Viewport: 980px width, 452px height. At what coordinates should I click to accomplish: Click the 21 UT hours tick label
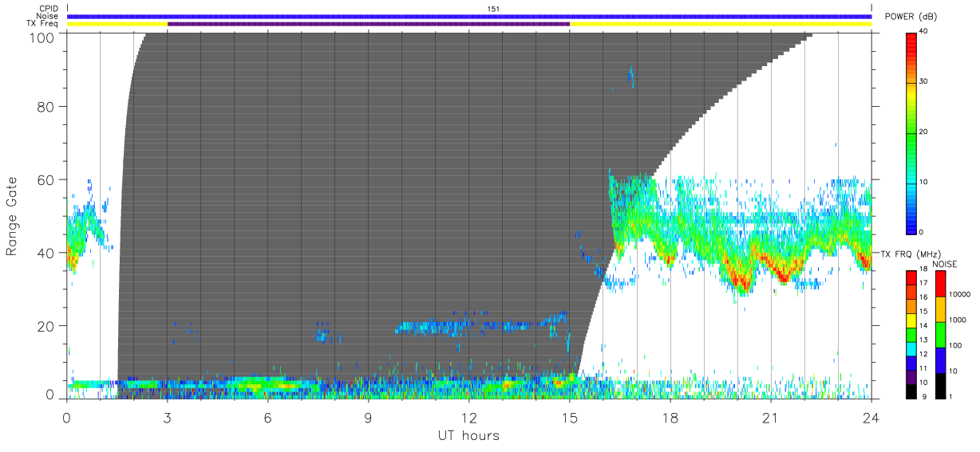pyautogui.click(x=771, y=417)
